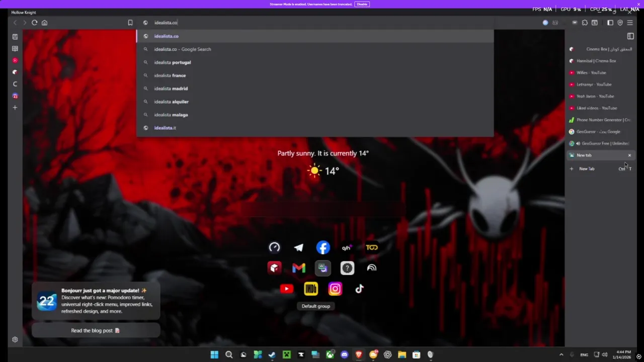Open the Telegram speed-dial shortcut
This screenshot has height=362, width=644.
pos(298,247)
